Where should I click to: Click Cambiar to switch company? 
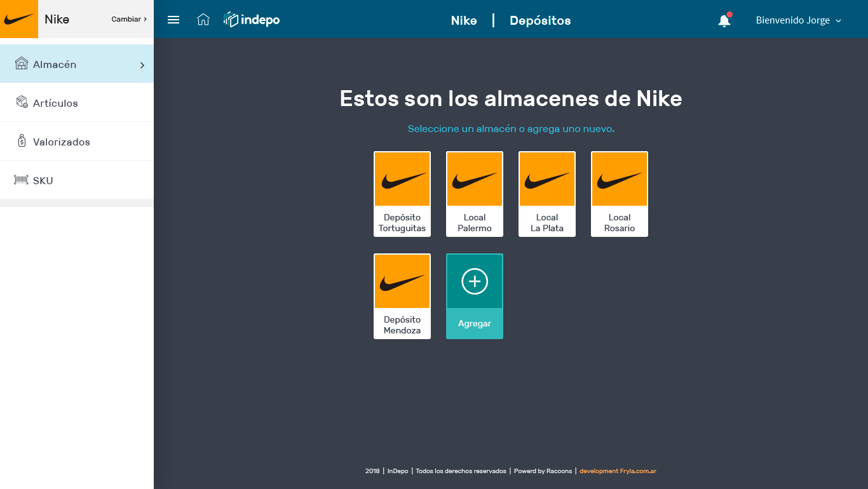pos(129,19)
